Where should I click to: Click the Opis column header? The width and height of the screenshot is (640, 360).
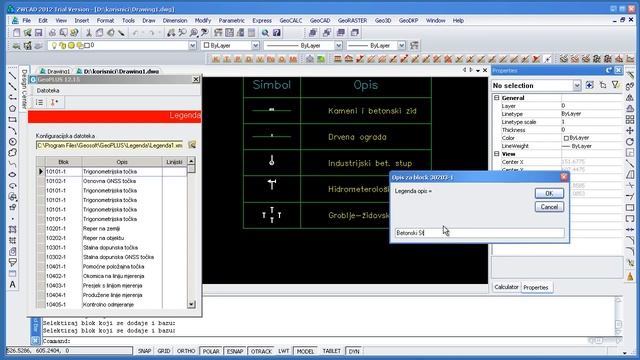pyautogui.click(x=122, y=162)
